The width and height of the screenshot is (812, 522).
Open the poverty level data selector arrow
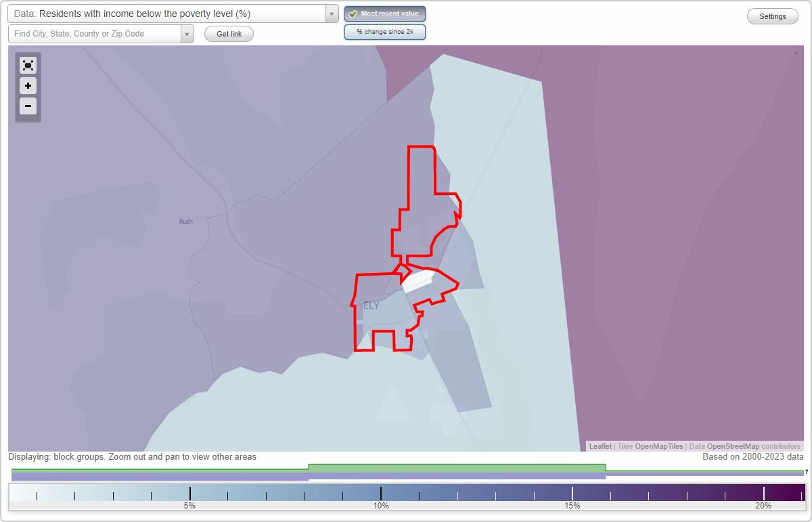click(x=330, y=13)
